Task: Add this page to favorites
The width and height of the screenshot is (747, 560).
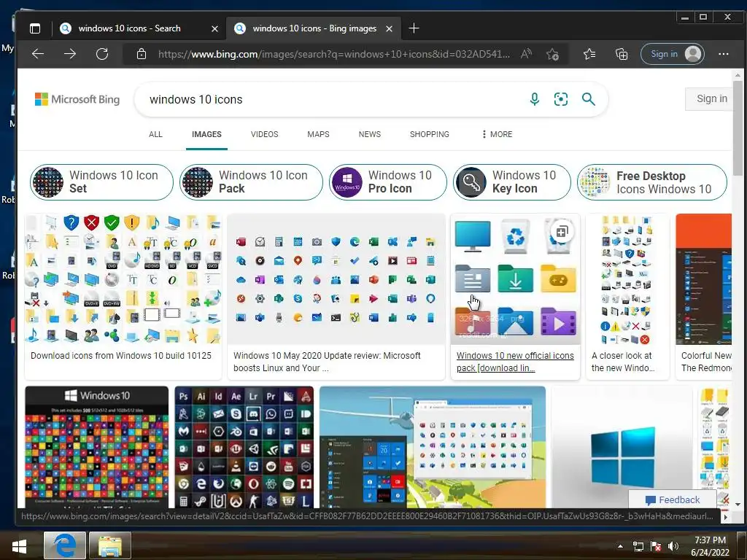Action: point(553,54)
